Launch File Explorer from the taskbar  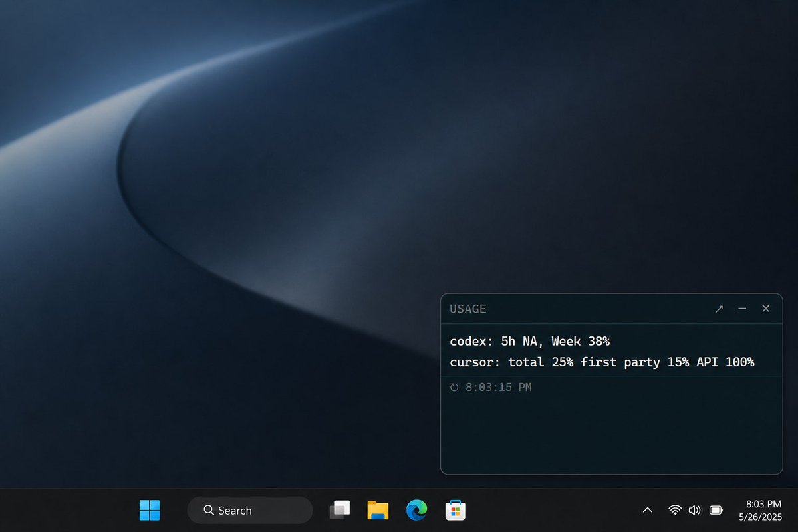tap(378, 510)
